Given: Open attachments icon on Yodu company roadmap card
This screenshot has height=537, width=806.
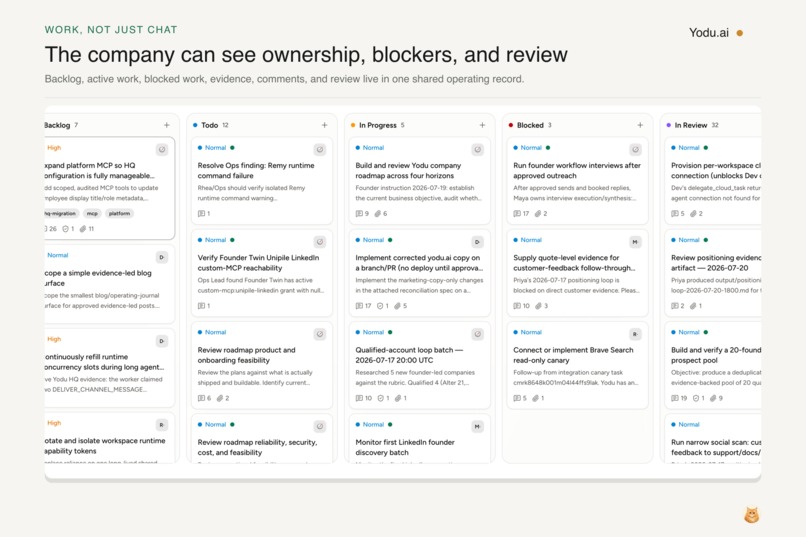Looking at the screenshot, I should click(378, 213).
